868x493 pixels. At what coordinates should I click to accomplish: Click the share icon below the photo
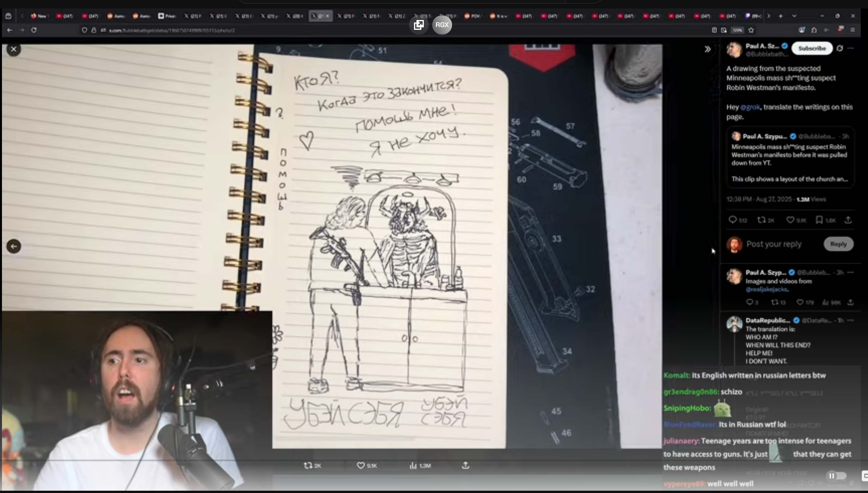tap(465, 465)
